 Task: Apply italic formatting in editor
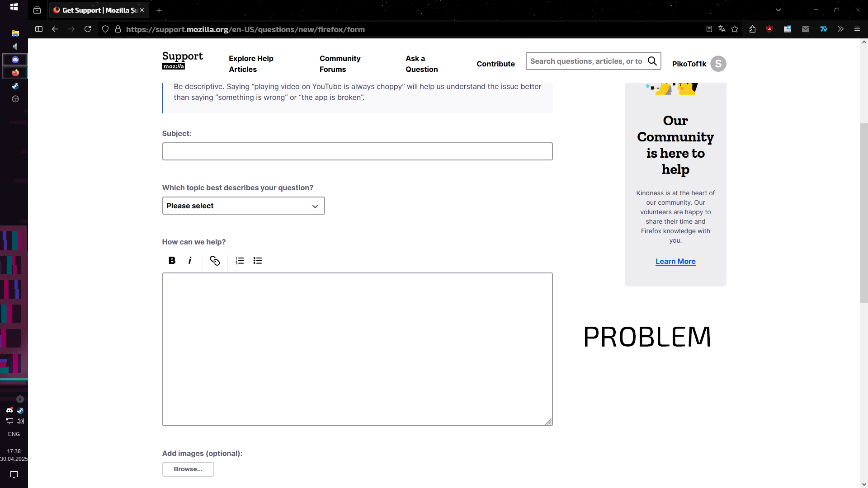(x=190, y=260)
